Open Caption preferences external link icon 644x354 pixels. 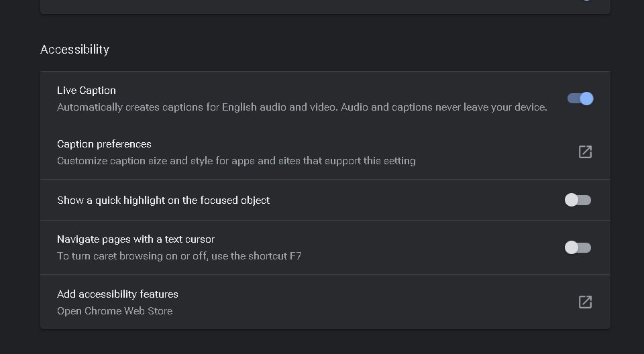(x=585, y=152)
